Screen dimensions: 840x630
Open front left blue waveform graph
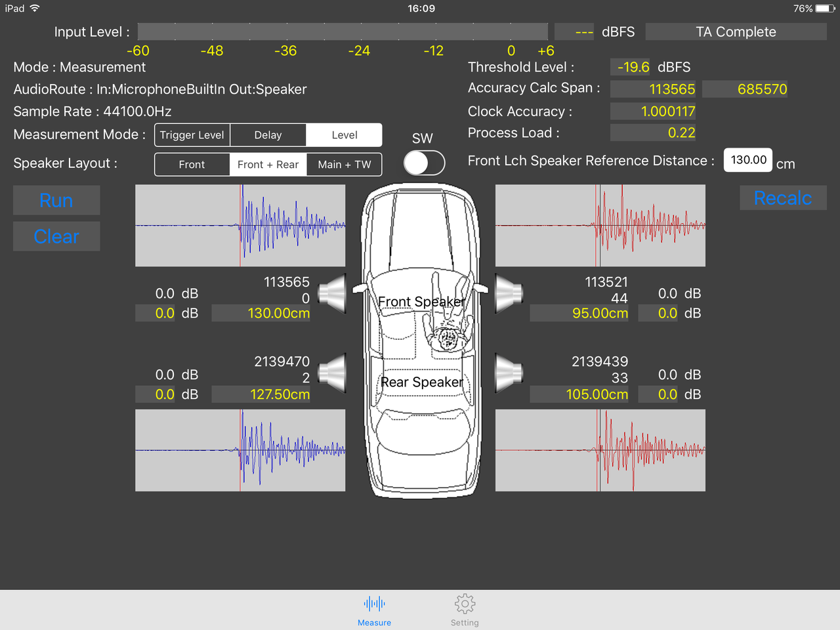pyautogui.click(x=240, y=226)
